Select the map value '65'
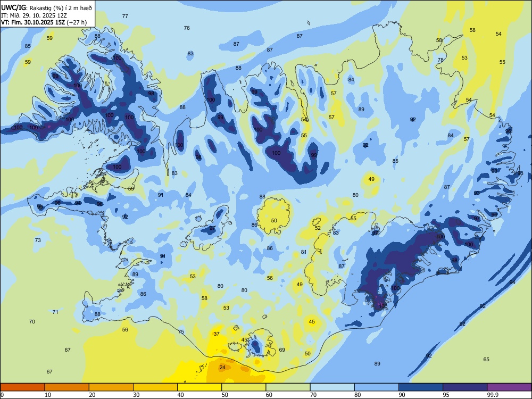The width and height of the screenshot is (532, 399). [x=486, y=359]
